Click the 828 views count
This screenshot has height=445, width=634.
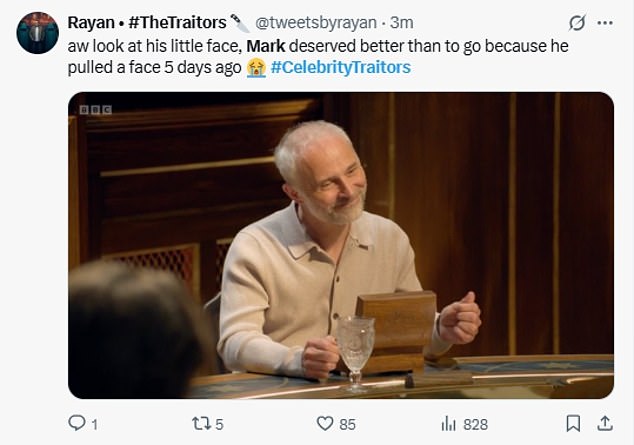tap(475, 425)
